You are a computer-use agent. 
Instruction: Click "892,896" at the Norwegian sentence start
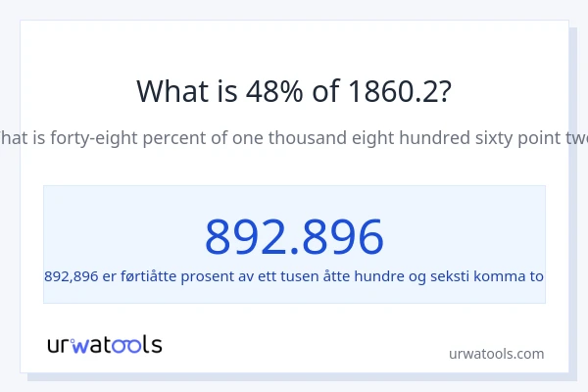click(x=72, y=276)
